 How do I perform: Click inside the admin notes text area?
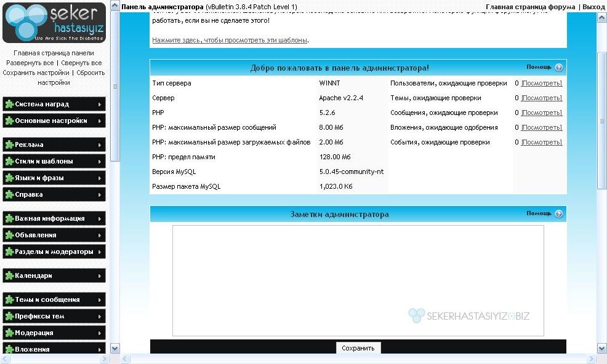[358, 280]
